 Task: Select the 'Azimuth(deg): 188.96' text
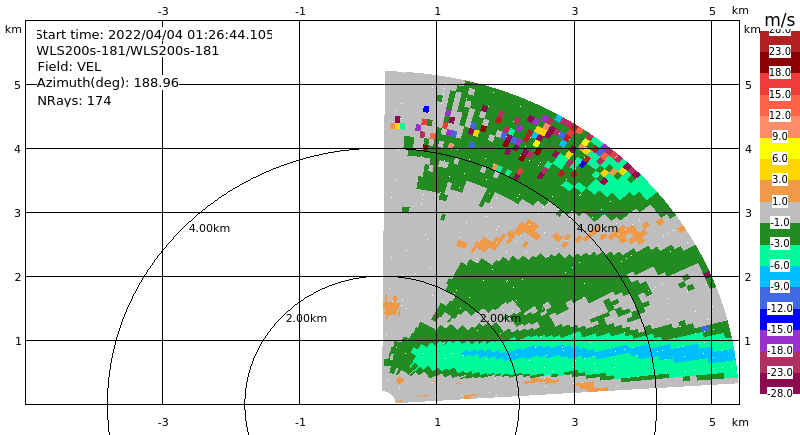tap(108, 83)
